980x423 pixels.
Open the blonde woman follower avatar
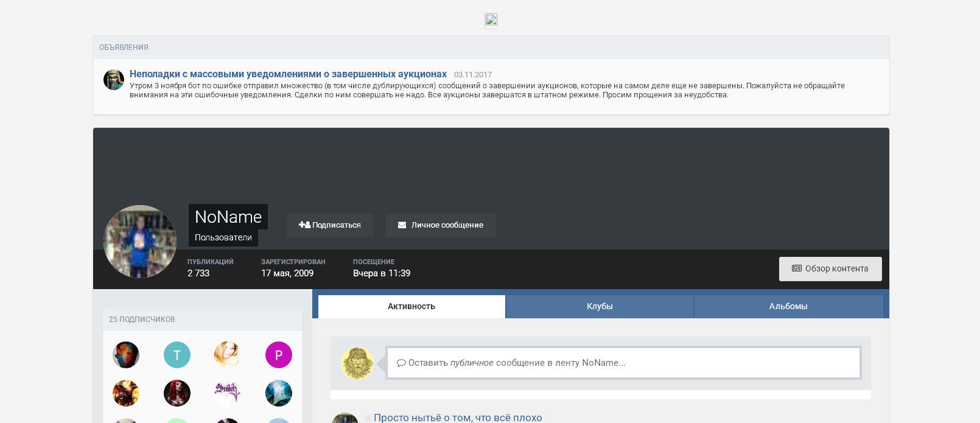click(228, 355)
